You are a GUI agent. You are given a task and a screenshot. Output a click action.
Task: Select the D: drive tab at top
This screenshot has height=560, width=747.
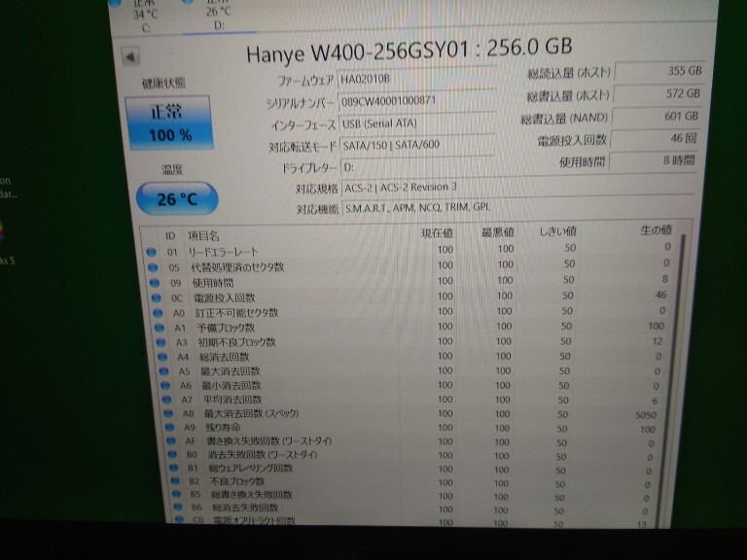click(x=218, y=16)
